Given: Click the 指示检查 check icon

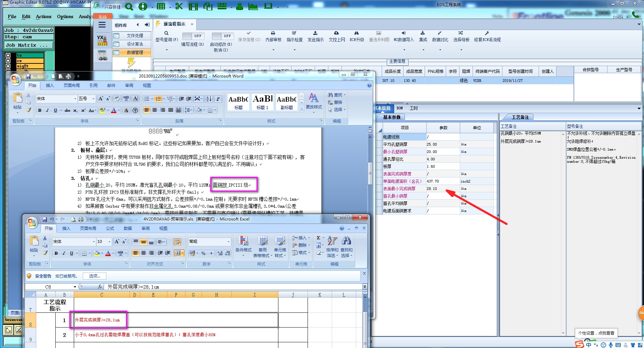Looking at the screenshot, I should click(x=294, y=33).
